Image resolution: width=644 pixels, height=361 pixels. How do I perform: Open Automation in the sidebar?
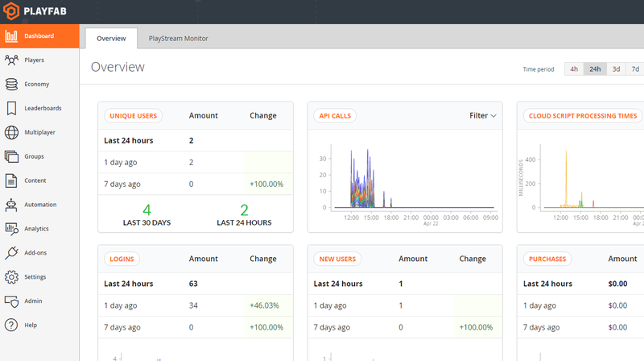(x=40, y=205)
